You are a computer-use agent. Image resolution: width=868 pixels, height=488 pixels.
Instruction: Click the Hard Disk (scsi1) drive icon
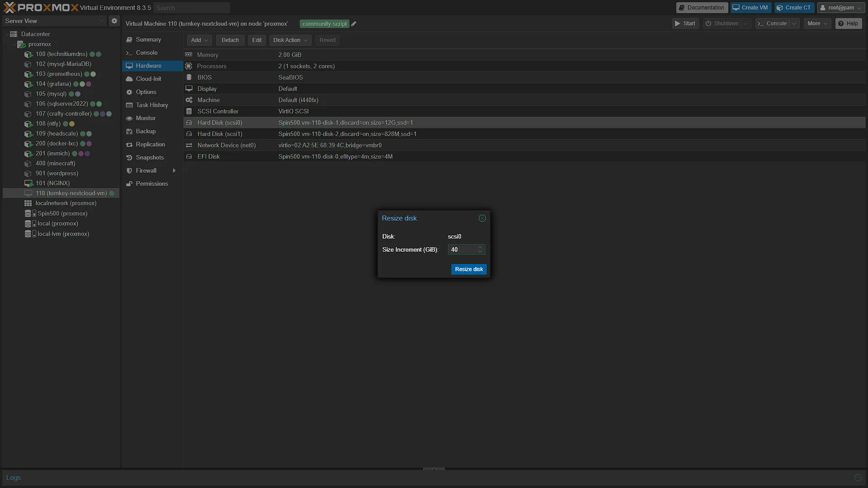[x=189, y=134]
